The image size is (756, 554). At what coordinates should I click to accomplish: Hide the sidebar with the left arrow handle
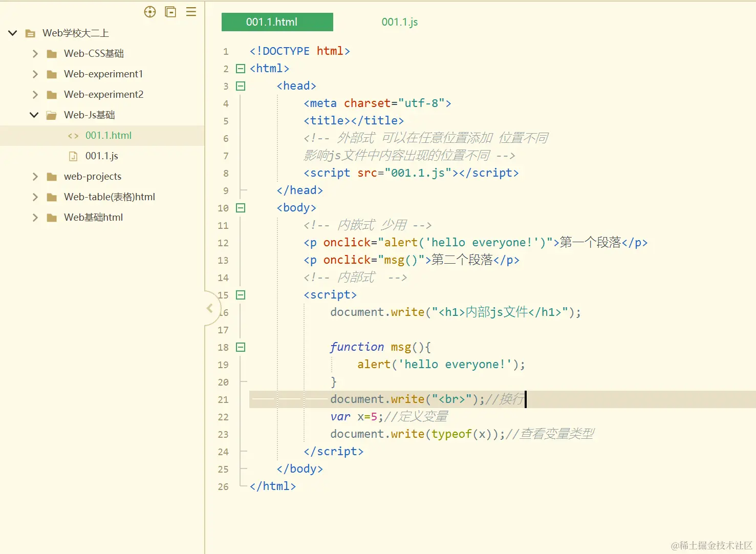[x=210, y=308]
